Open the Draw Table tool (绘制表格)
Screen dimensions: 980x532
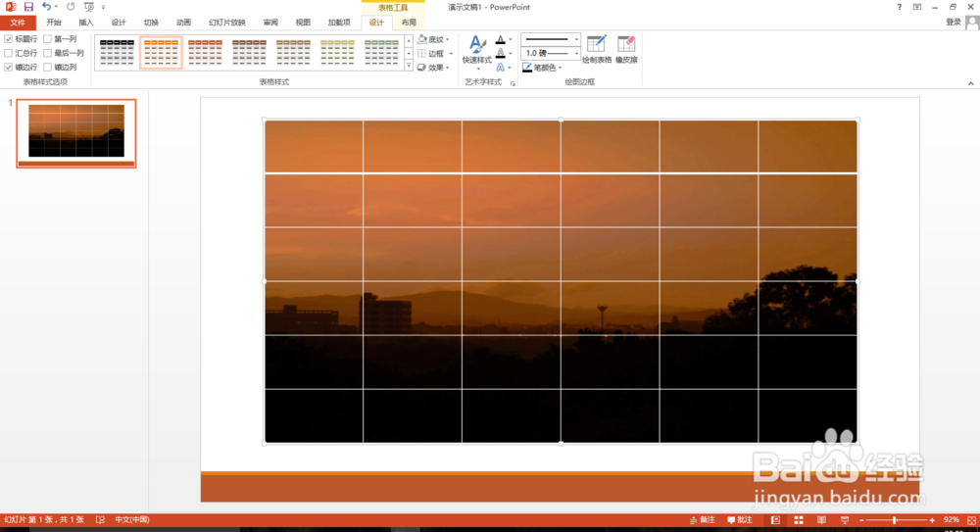(596, 49)
